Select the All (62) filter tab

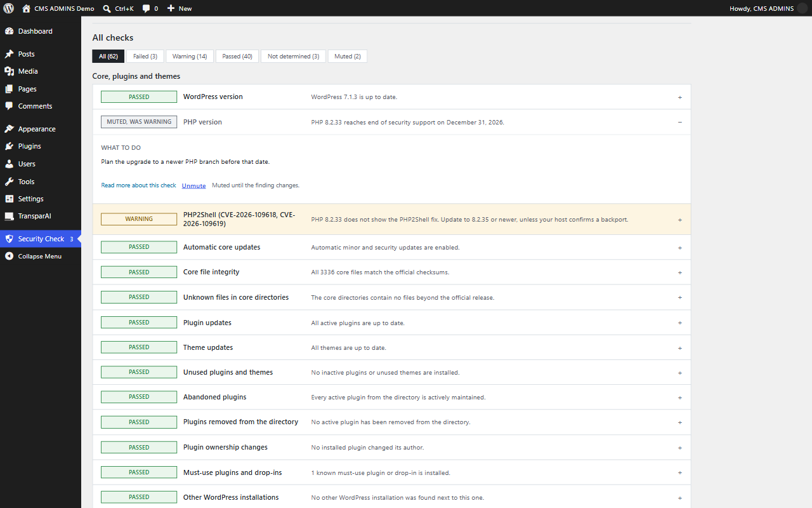[108, 57]
